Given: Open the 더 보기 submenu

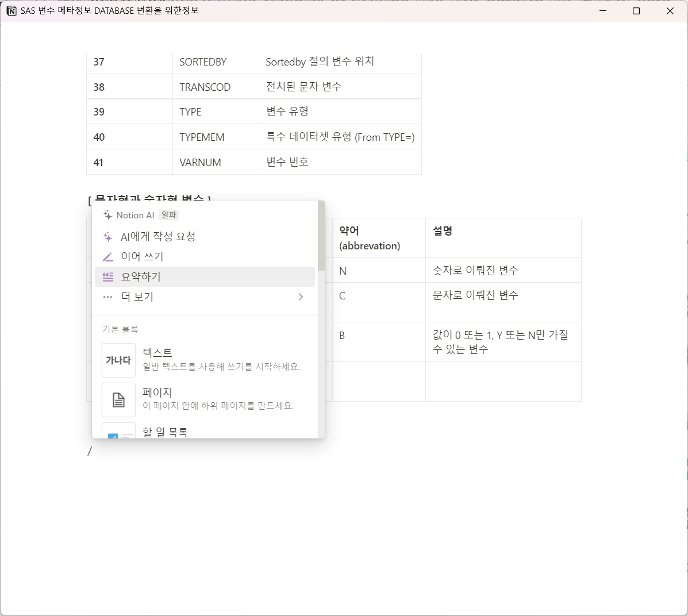Looking at the screenshot, I should click(205, 297).
